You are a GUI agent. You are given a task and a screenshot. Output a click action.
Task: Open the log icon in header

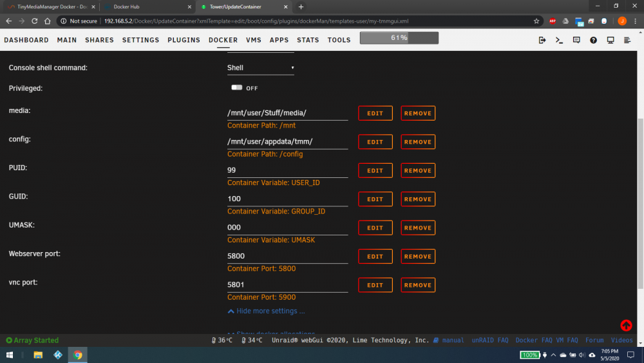click(627, 40)
